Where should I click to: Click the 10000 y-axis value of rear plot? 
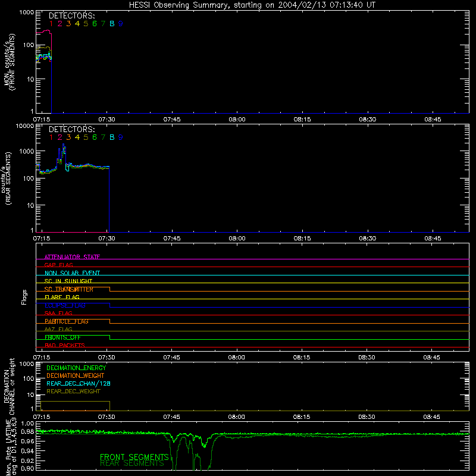tap(25, 126)
